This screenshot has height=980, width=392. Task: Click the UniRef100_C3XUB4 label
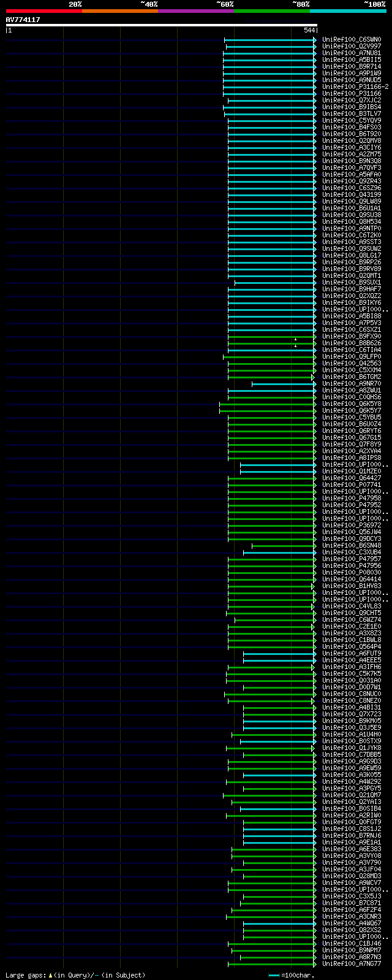tap(352, 553)
